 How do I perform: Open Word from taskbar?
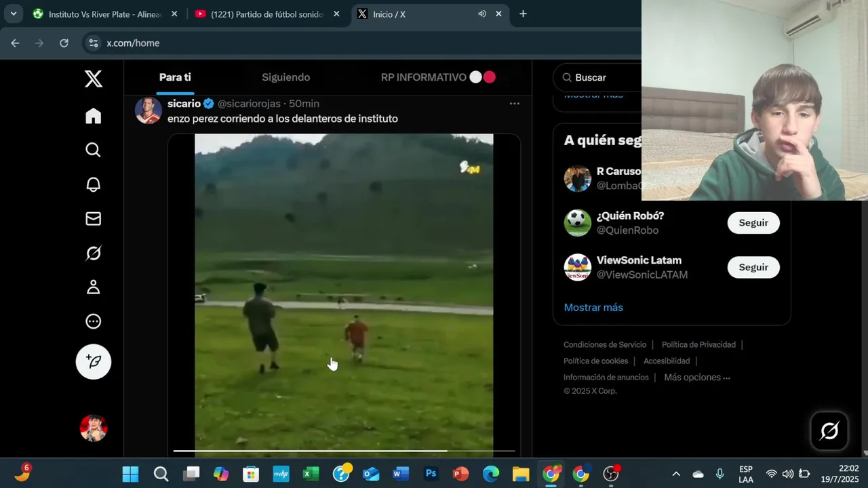(x=401, y=474)
